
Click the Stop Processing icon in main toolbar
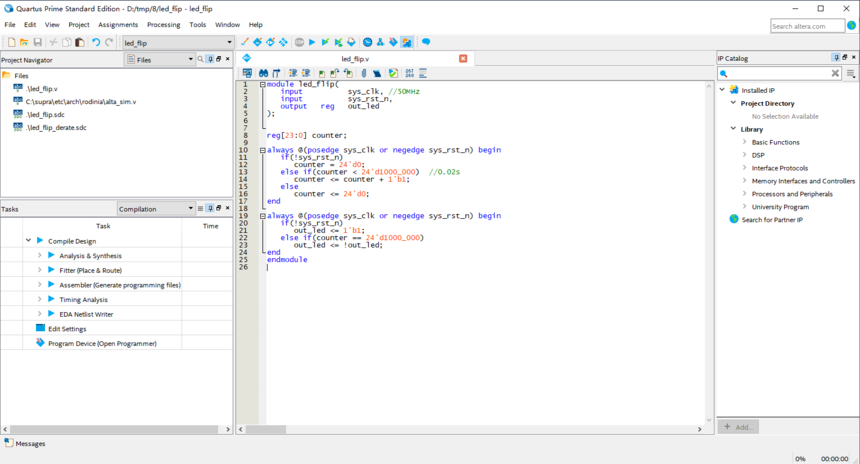click(299, 42)
